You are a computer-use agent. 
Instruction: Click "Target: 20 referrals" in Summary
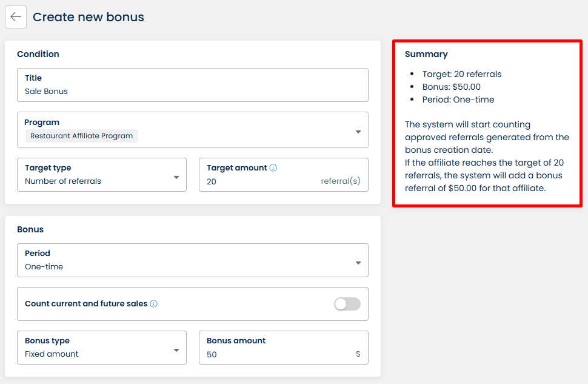(462, 74)
